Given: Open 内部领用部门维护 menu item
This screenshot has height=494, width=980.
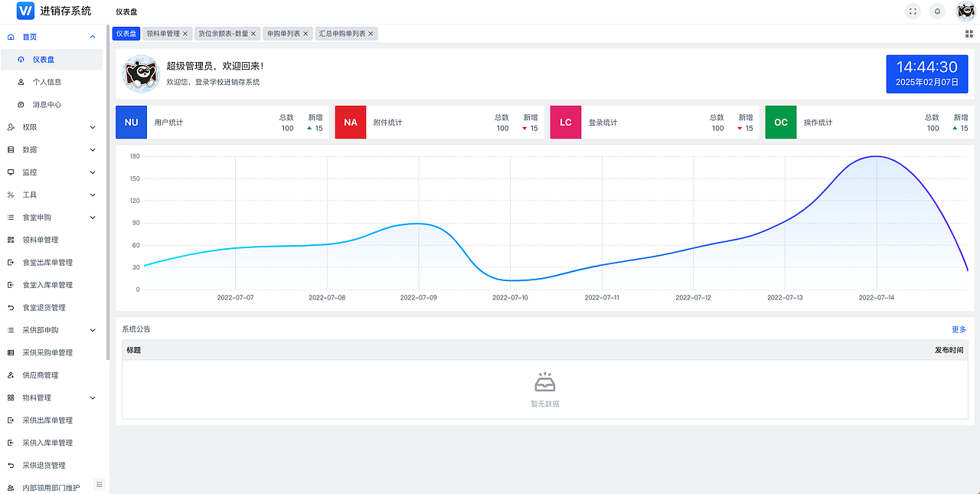Looking at the screenshot, I should tap(51, 487).
